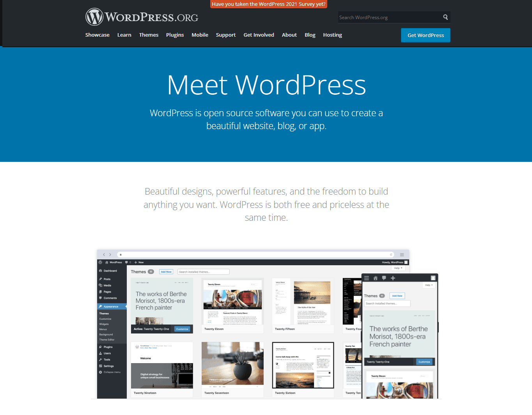This screenshot has width=532, height=415.
Task: Click the plus icon in mobile preview toolbar
Action: [x=393, y=278]
